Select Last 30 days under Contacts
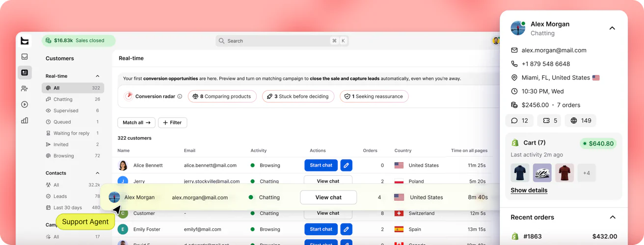This screenshot has height=245, width=644. [x=73, y=208]
